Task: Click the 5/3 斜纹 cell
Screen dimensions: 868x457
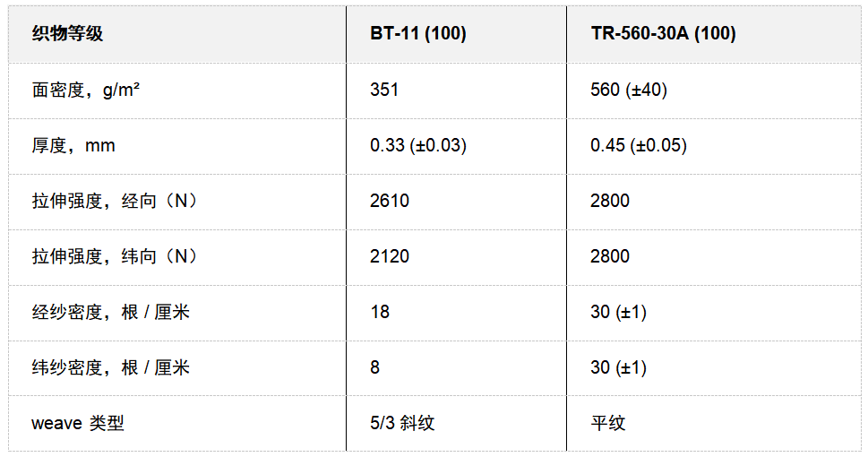Action: [401, 423]
